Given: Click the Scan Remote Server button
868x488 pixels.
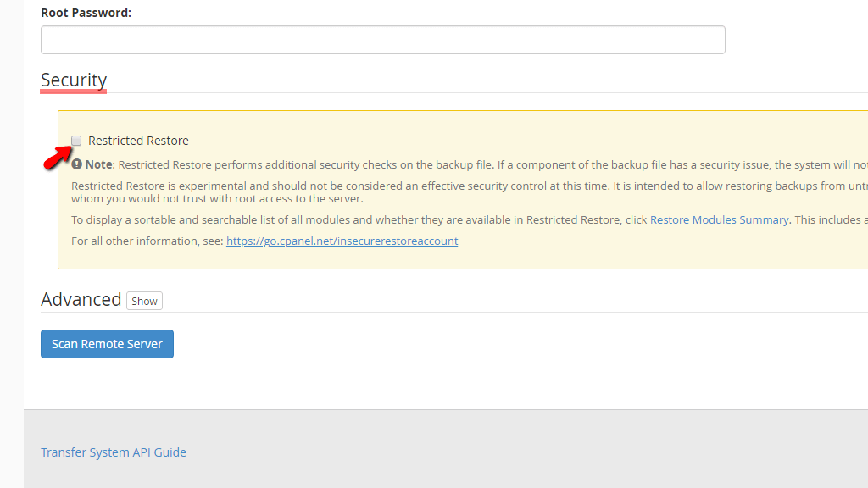Looking at the screenshot, I should (x=107, y=344).
